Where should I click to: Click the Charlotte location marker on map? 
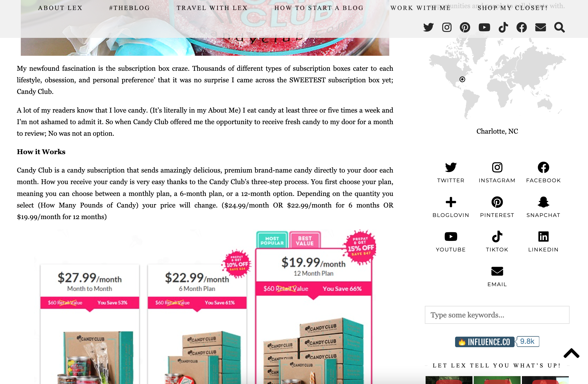click(x=462, y=79)
